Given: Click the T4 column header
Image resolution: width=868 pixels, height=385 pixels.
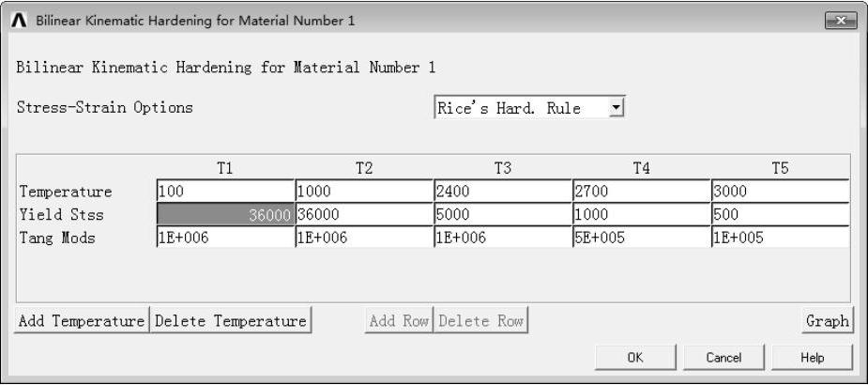Looking at the screenshot, I should coord(641,168).
